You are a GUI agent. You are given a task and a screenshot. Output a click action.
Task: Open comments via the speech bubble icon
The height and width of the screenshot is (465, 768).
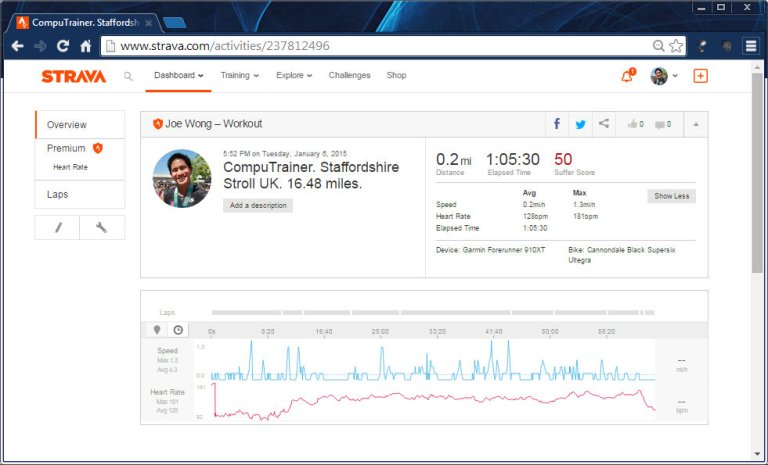(663, 124)
